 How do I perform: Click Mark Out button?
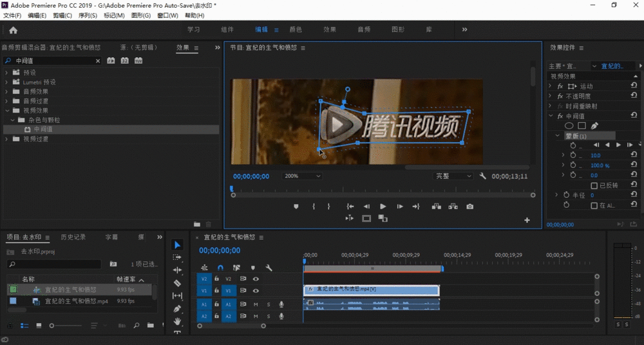click(328, 207)
